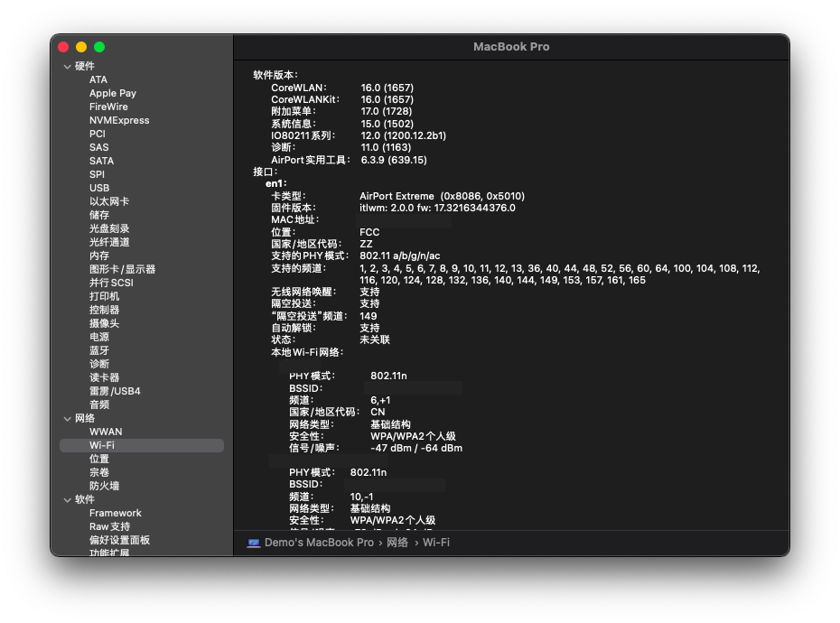Choose SATA in the sidebar

pyautogui.click(x=101, y=161)
